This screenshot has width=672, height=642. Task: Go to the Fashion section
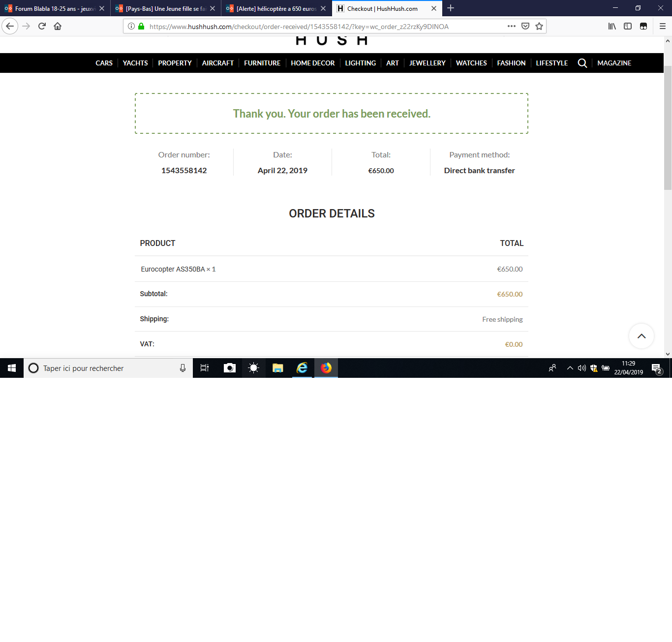[511, 63]
